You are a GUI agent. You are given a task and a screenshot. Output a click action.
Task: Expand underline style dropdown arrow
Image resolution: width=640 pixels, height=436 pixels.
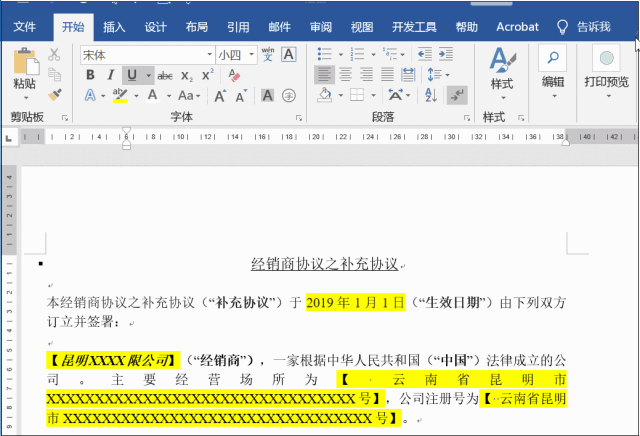pyautogui.click(x=148, y=76)
